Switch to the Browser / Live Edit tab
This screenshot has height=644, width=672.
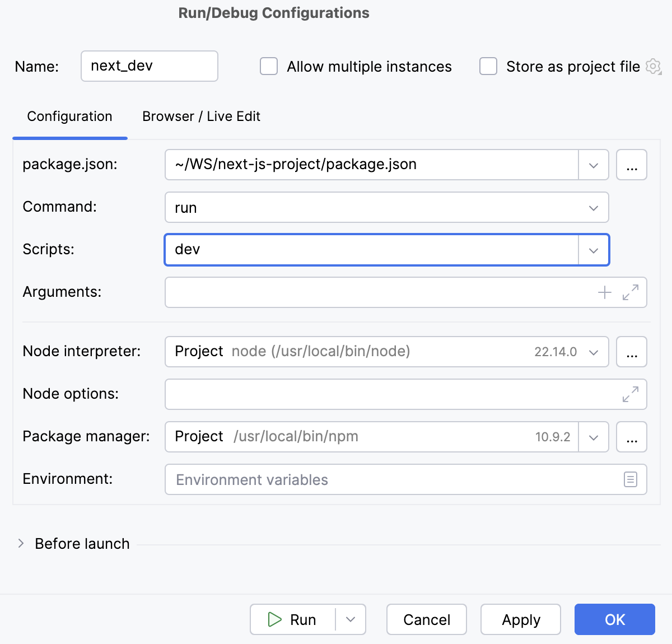click(x=200, y=116)
